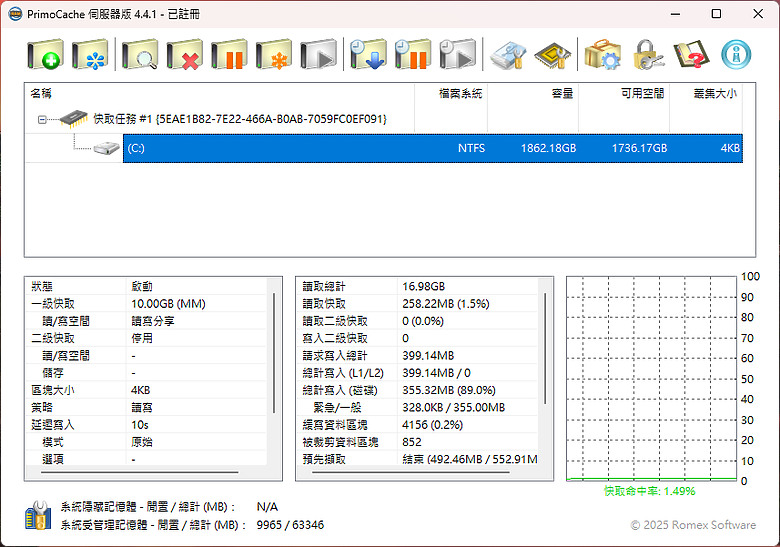The height and width of the screenshot is (547, 780).
Task: Click the 10.00GB (MM) level-1 cache value
Action: click(168, 304)
